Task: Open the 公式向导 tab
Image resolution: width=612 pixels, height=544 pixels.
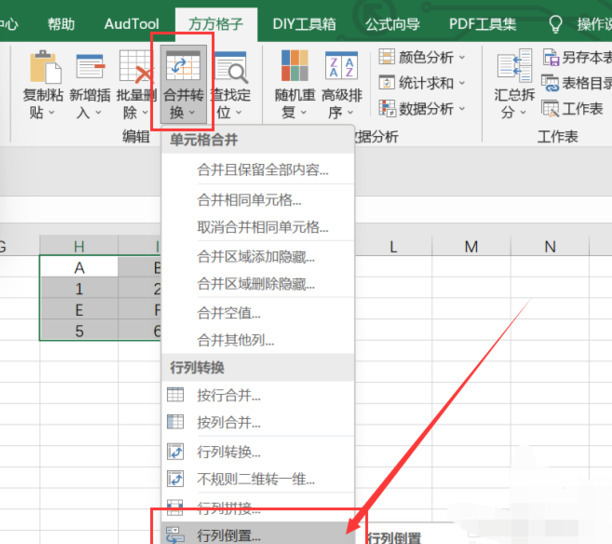Action: (x=392, y=24)
